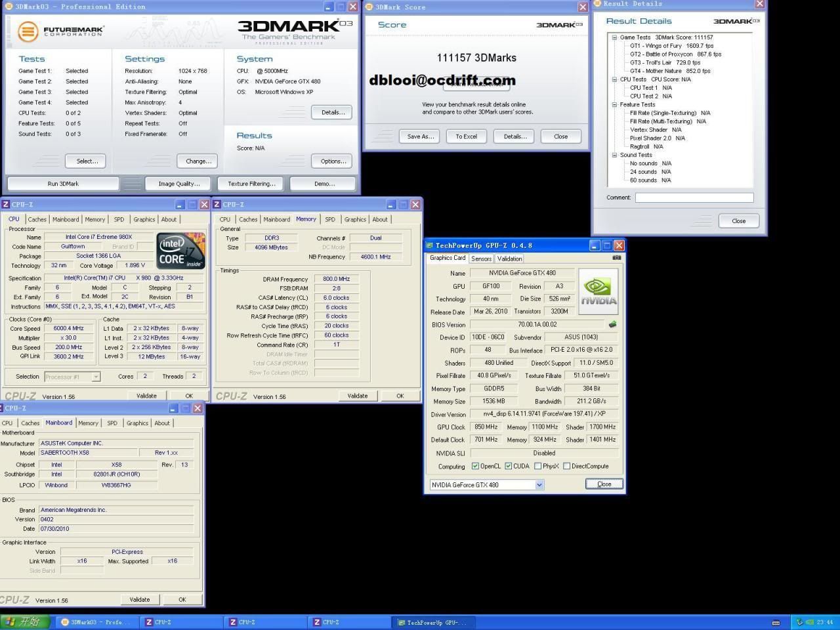Uncheck the OpenCL checkbox
The height and width of the screenshot is (630, 840).
(x=475, y=467)
